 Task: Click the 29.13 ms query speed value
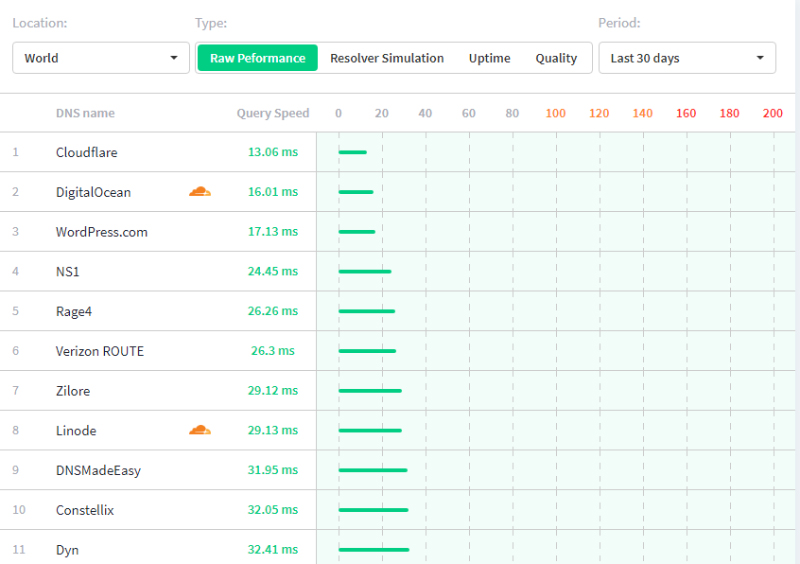[273, 431]
